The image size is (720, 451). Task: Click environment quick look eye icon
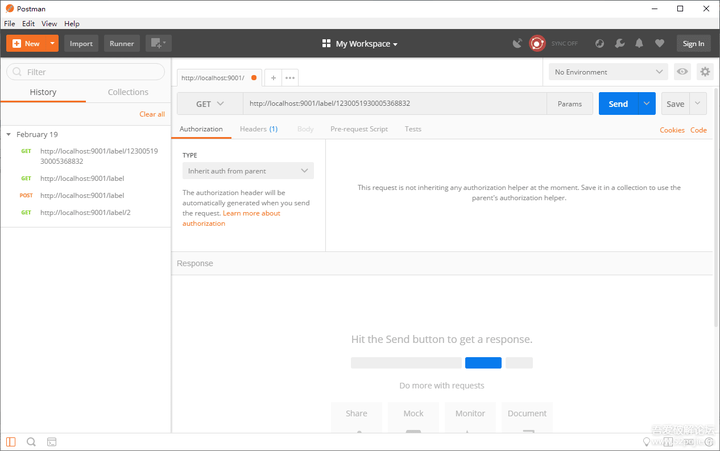click(x=682, y=72)
